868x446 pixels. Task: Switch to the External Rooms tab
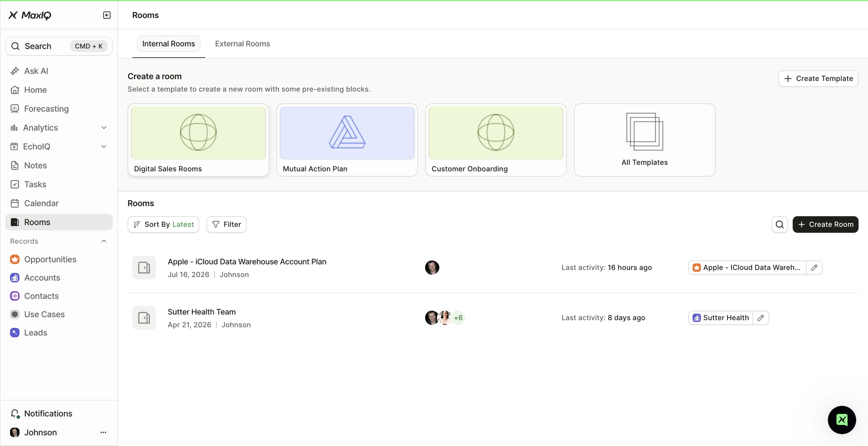tap(242, 44)
